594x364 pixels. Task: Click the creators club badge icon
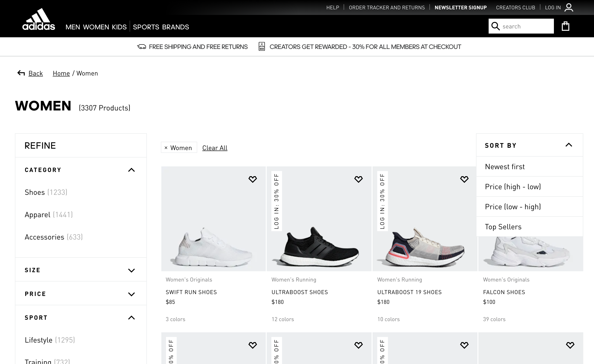tap(262, 47)
